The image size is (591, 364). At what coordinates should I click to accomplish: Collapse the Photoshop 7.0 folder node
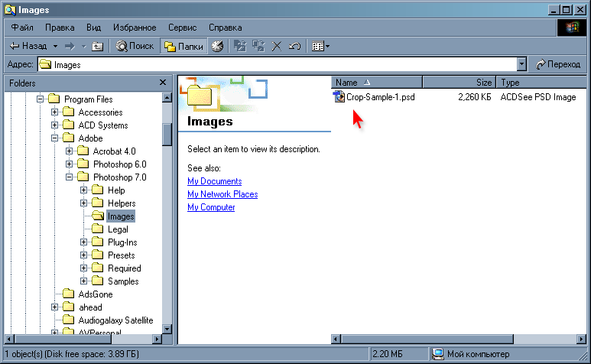pos(69,177)
